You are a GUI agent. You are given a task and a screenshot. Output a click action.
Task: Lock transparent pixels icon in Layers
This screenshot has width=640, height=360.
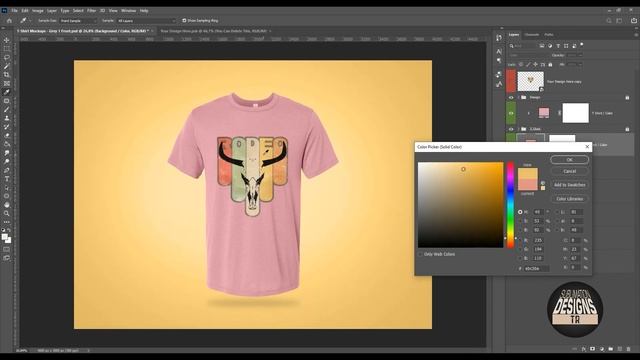[x=521, y=64]
